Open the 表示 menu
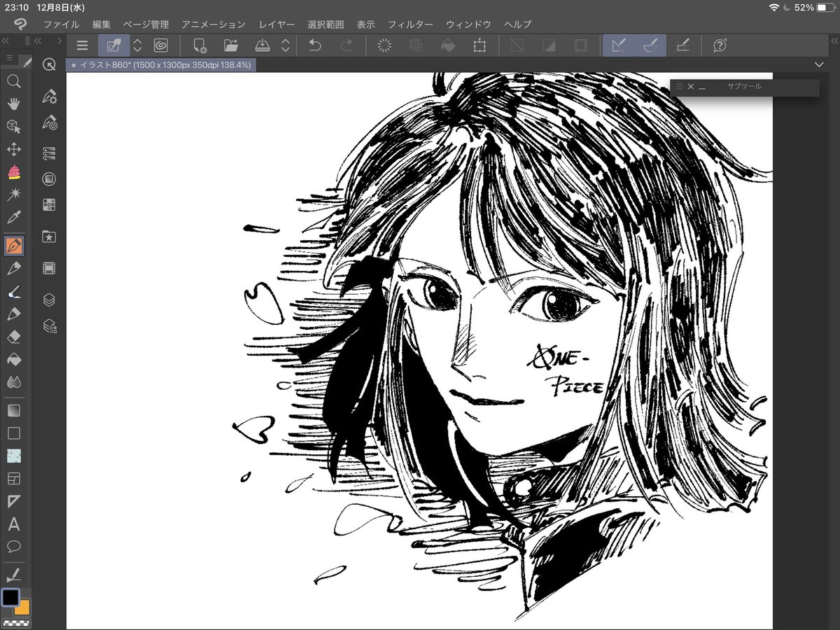The image size is (840, 630). tap(365, 24)
